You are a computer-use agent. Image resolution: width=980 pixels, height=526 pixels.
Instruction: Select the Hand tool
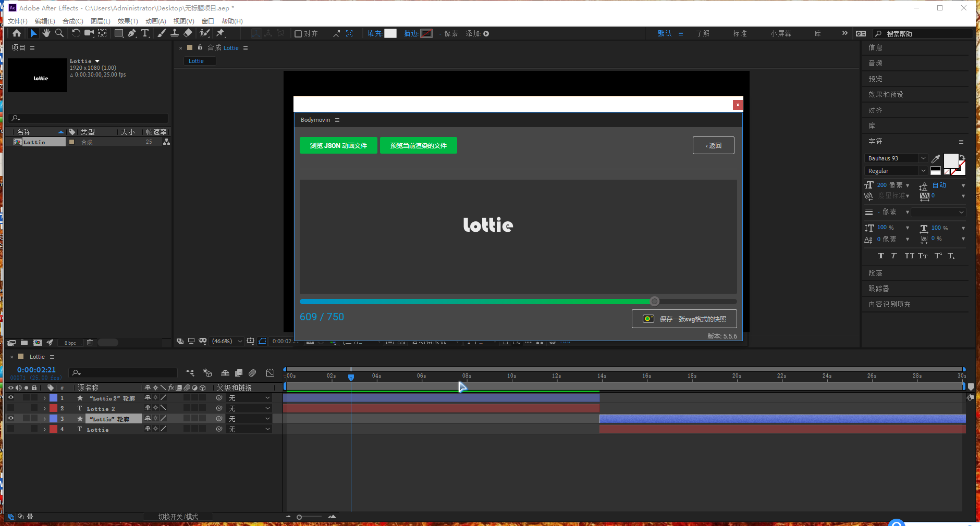click(46, 33)
